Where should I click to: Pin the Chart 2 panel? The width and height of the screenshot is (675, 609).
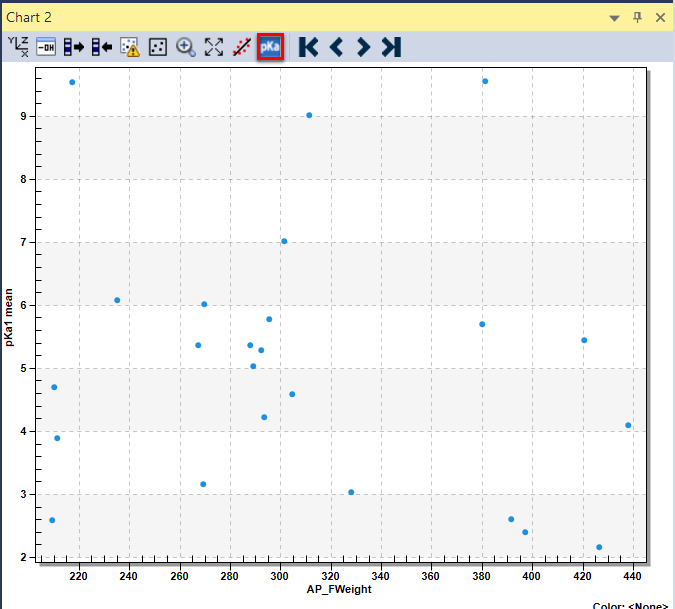coord(638,17)
